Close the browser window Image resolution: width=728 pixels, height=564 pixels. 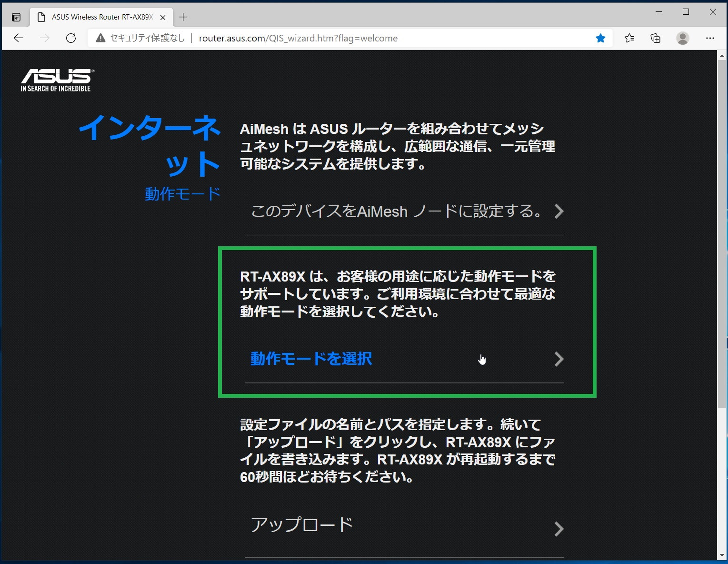click(713, 12)
